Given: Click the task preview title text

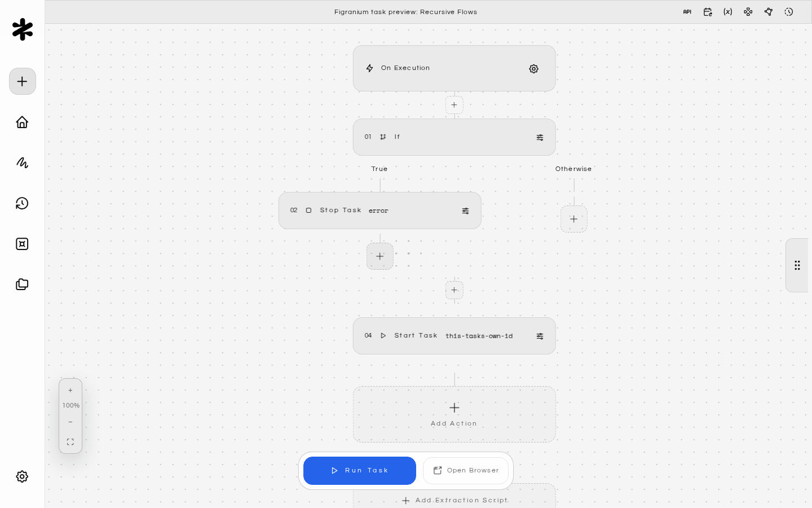Looking at the screenshot, I should [406, 12].
